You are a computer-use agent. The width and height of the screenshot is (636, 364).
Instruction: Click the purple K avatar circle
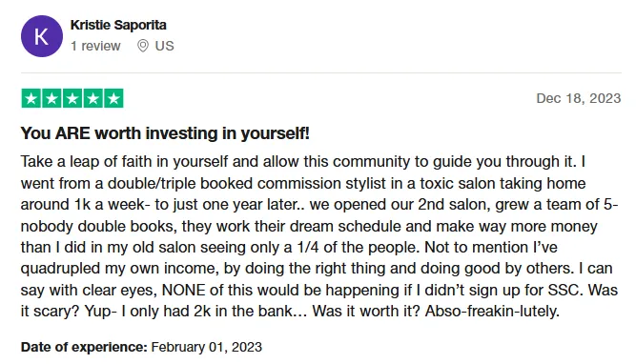point(42,36)
